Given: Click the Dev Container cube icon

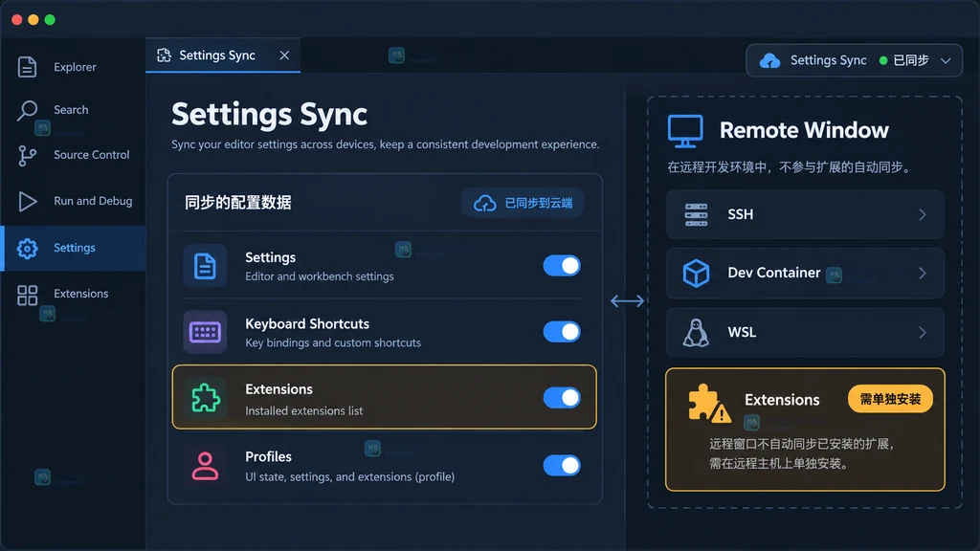Looking at the screenshot, I should (x=696, y=273).
